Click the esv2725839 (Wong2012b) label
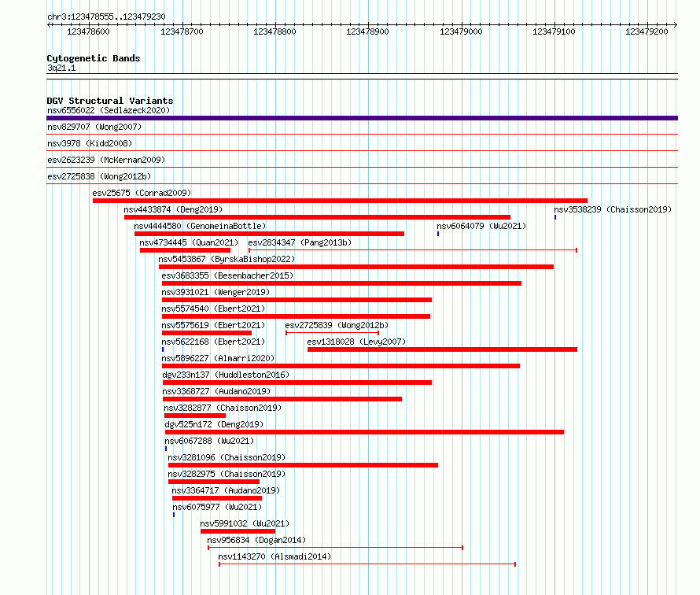700x595 pixels. coord(337,325)
